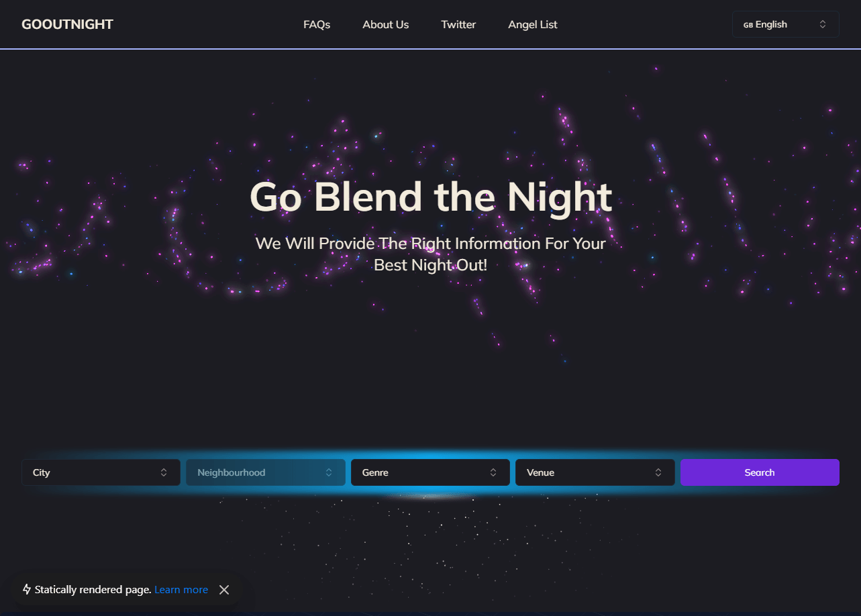Open the Venue dropdown
This screenshot has width=861, height=616.
(595, 472)
